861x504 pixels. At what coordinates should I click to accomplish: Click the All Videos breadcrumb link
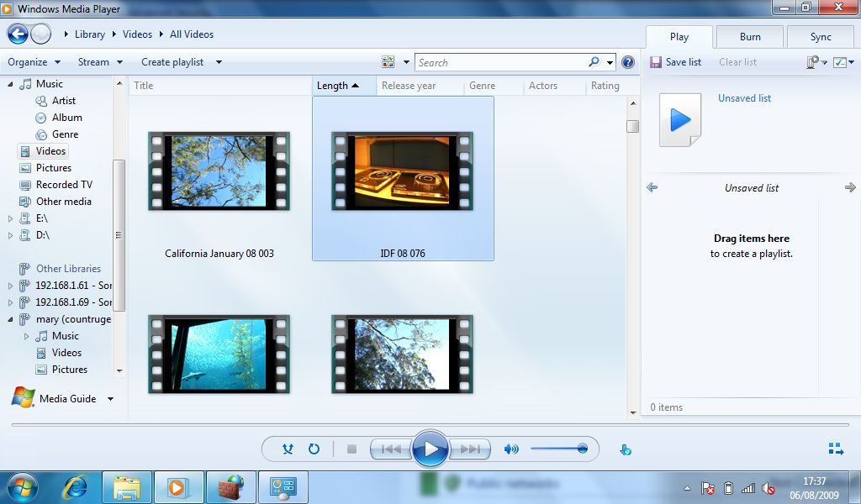[191, 34]
